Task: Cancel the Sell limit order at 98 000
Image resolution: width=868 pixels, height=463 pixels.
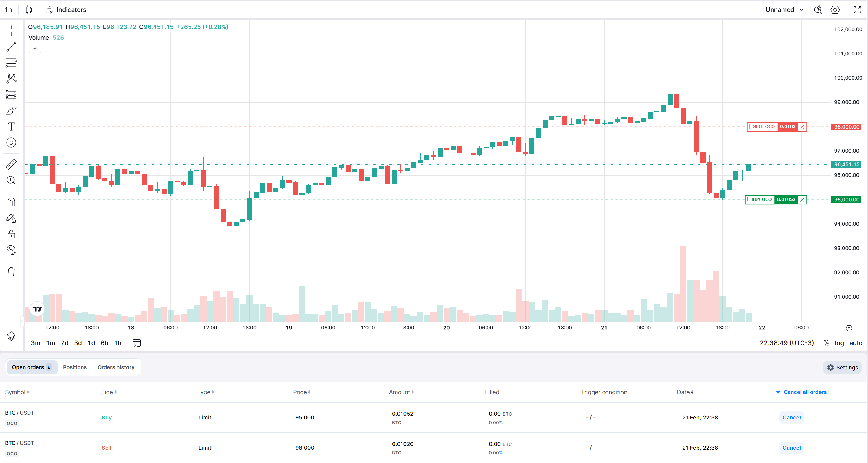Action: pyautogui.click(x=792, y=448)
